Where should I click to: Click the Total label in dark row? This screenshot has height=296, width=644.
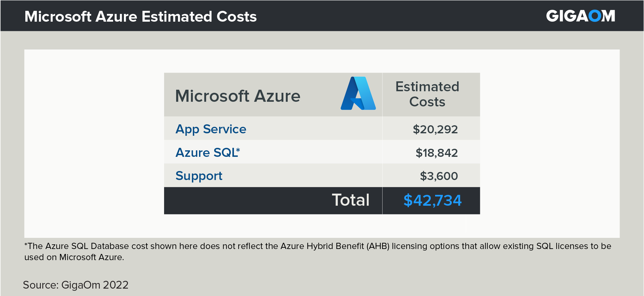[350, 200]
